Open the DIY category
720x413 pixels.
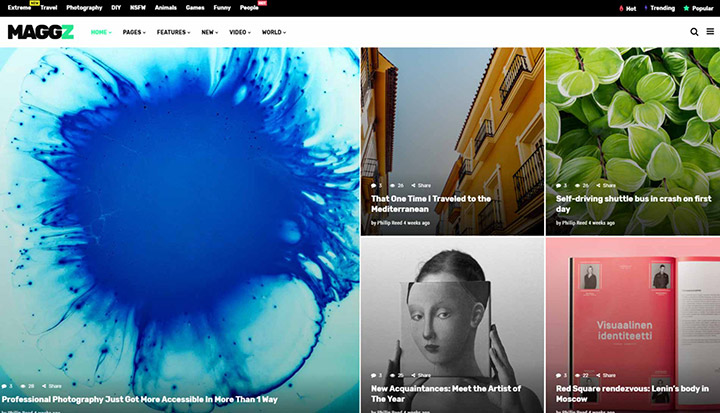(x=116, y=8)
